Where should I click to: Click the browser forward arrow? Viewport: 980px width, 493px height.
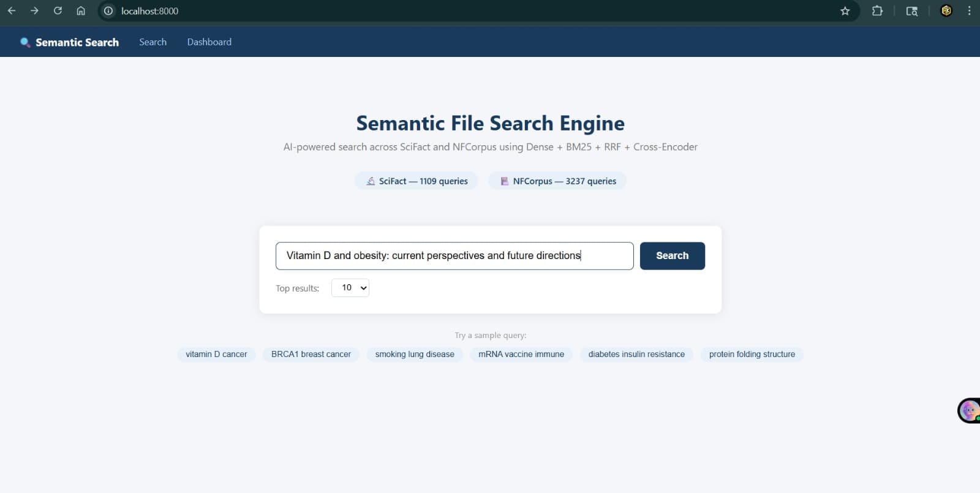34,11
